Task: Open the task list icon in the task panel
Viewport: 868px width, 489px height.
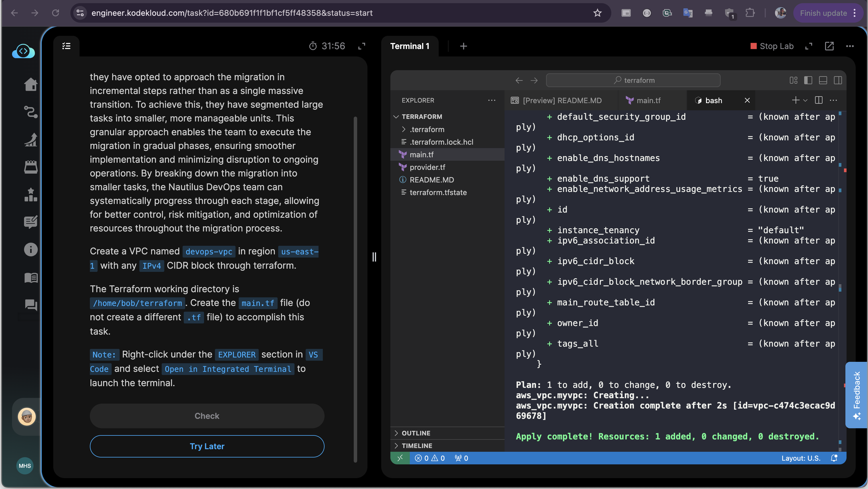Action: point(66,46)
